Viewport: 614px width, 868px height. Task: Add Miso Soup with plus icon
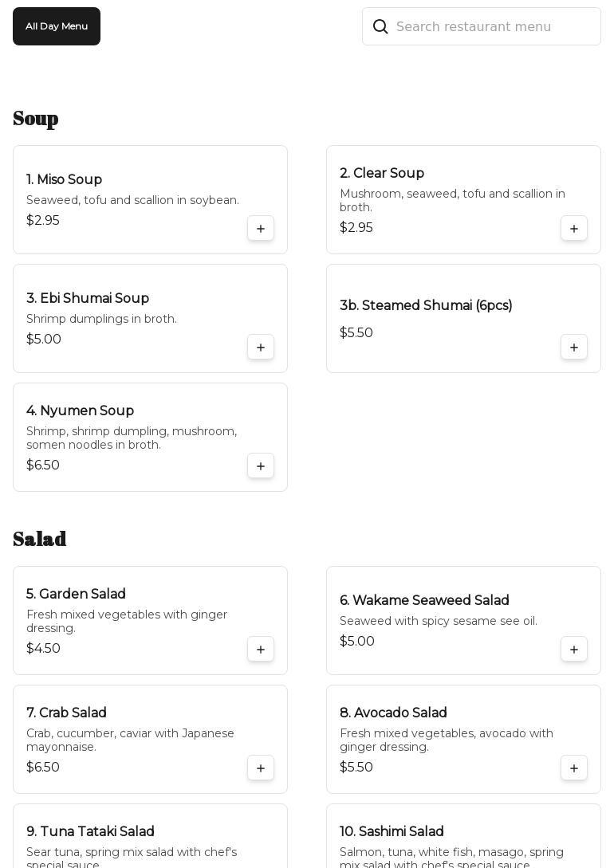[261, 229]
